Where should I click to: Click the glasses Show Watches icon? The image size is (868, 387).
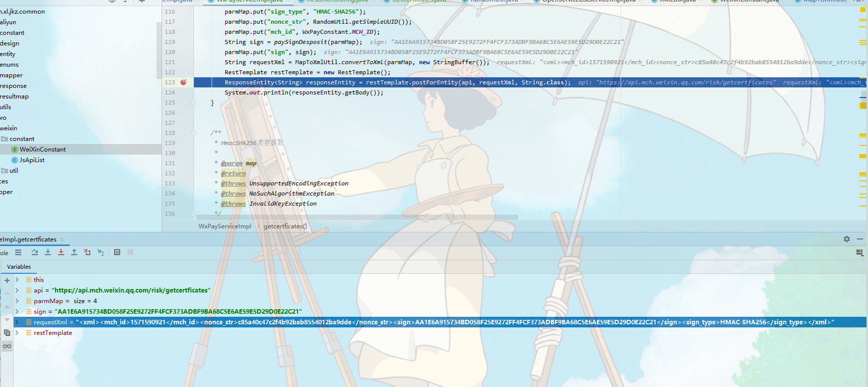(7, 346)
